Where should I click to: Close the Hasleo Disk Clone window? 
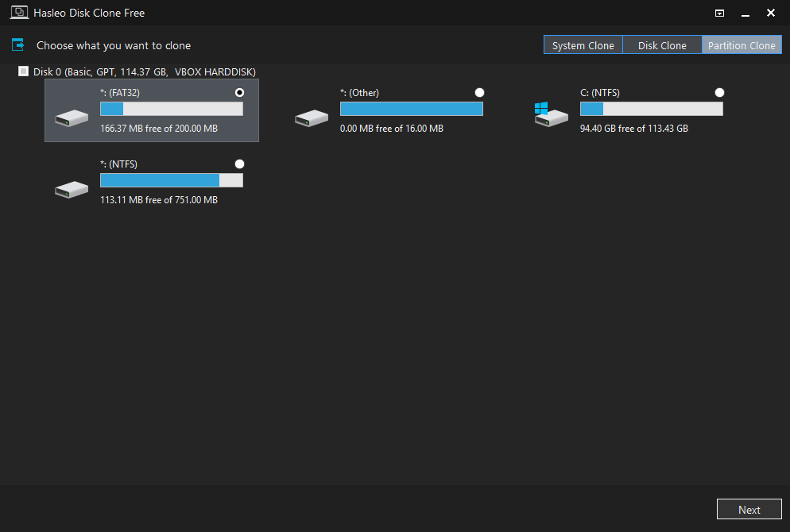click(771, 13)
